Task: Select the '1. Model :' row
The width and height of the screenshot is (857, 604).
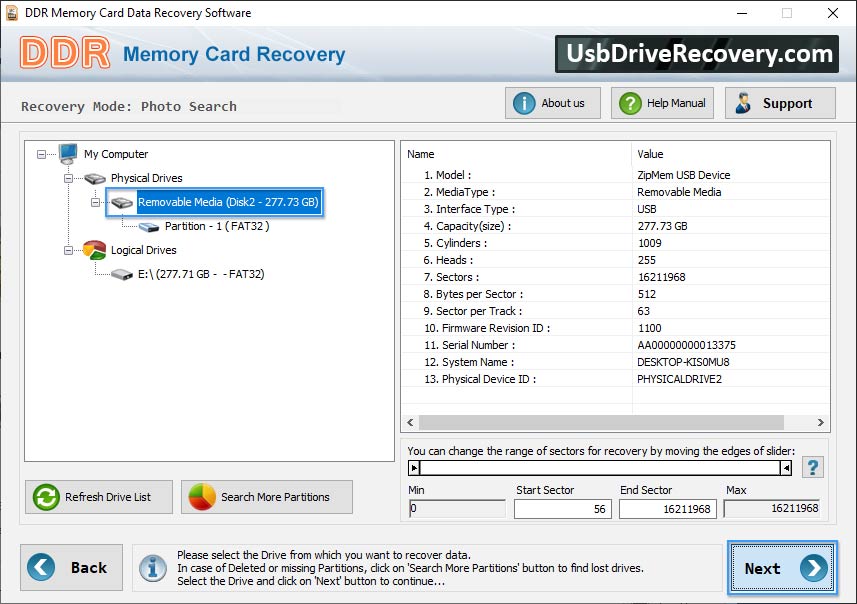Action: 615,175
